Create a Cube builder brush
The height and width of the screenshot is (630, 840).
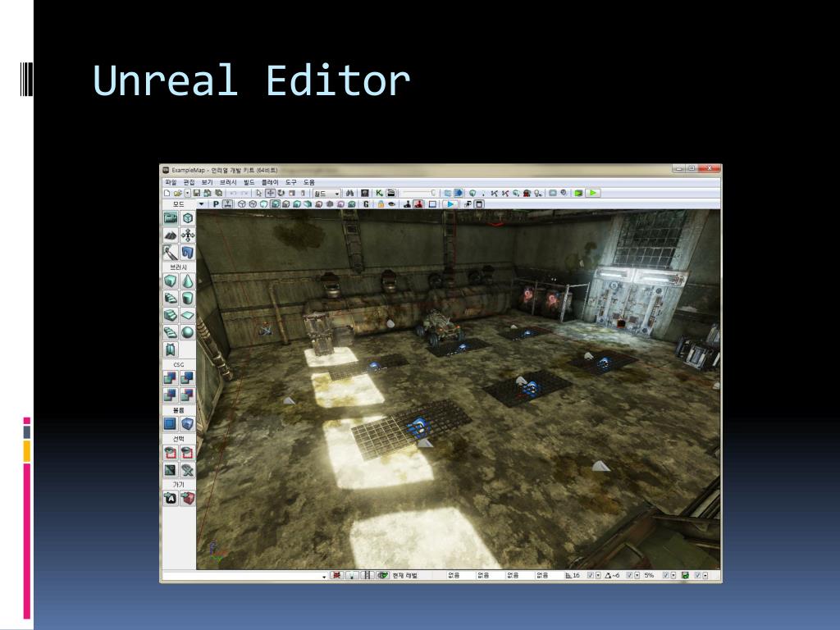[171, 281]
